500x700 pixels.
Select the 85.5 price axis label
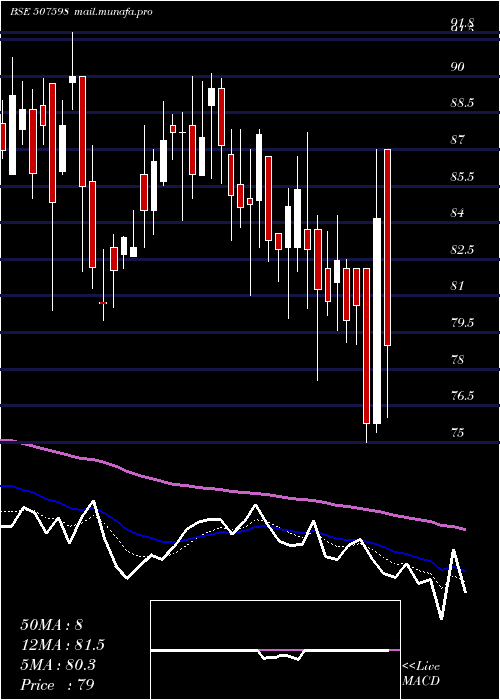click(x=462, y=177)
